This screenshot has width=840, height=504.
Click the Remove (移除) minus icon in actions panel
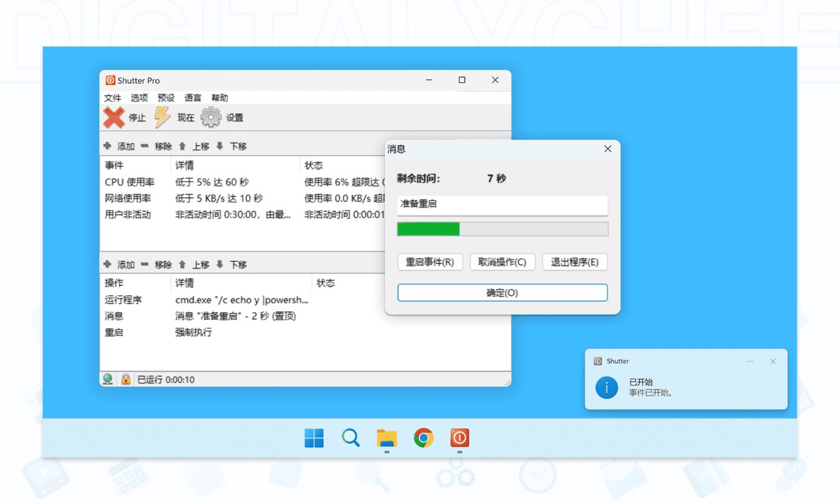pos(144,264)
